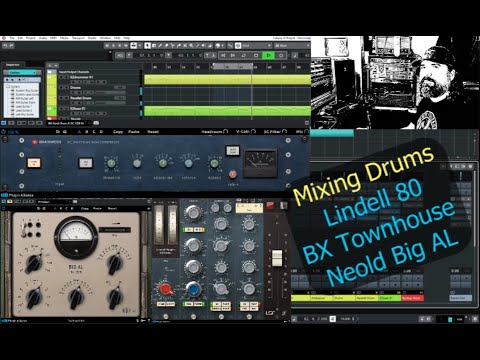This screenshot has height=360, width=480.
Task: Click the Townhouse Ratio knob
Action: [137, 163]
